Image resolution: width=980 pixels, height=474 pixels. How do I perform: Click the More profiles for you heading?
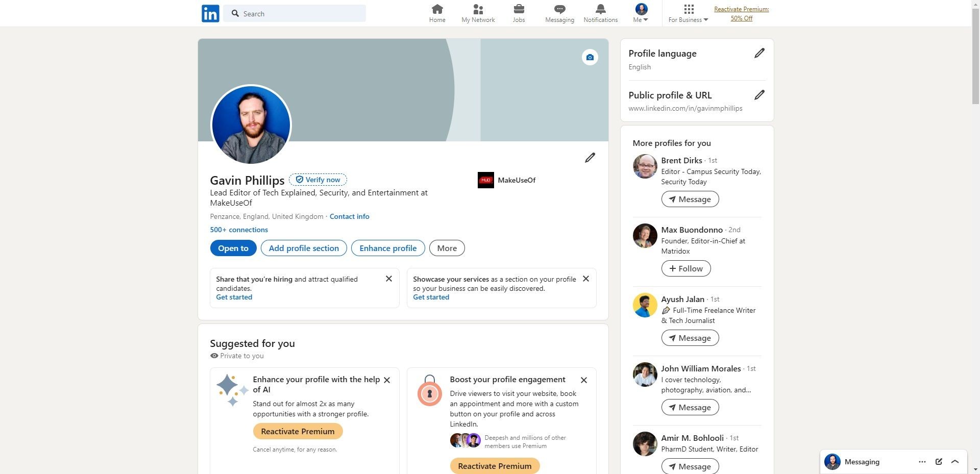tap(672, 143)
